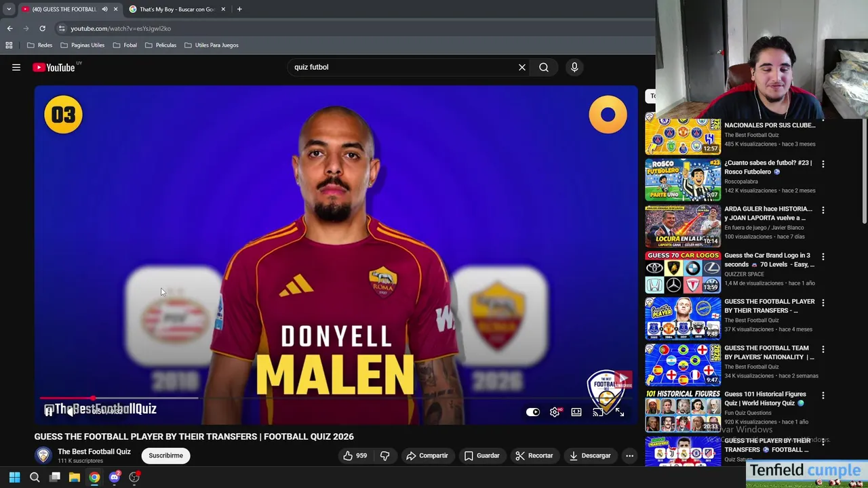Cast the video to a device

[598, 412]
